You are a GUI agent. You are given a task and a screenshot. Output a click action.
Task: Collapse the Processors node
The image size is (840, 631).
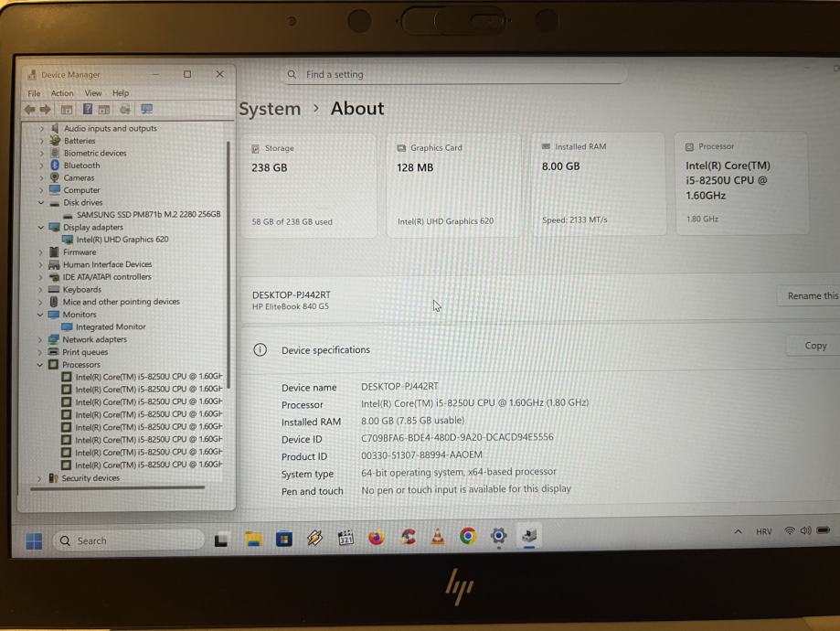[40, 365]
